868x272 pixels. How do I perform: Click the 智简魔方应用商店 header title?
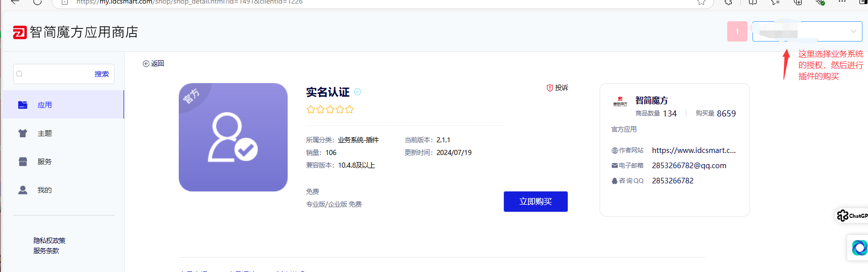(x=84, y=32)
